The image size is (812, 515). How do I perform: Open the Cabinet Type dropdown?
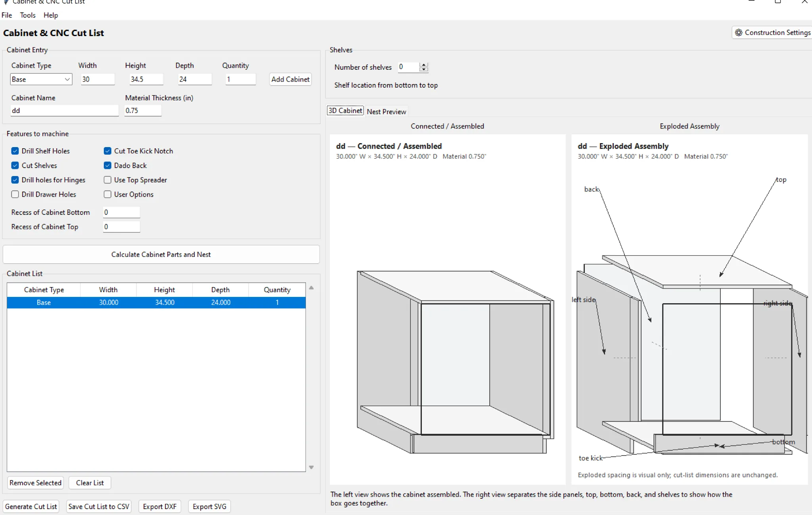coord(41,79)
